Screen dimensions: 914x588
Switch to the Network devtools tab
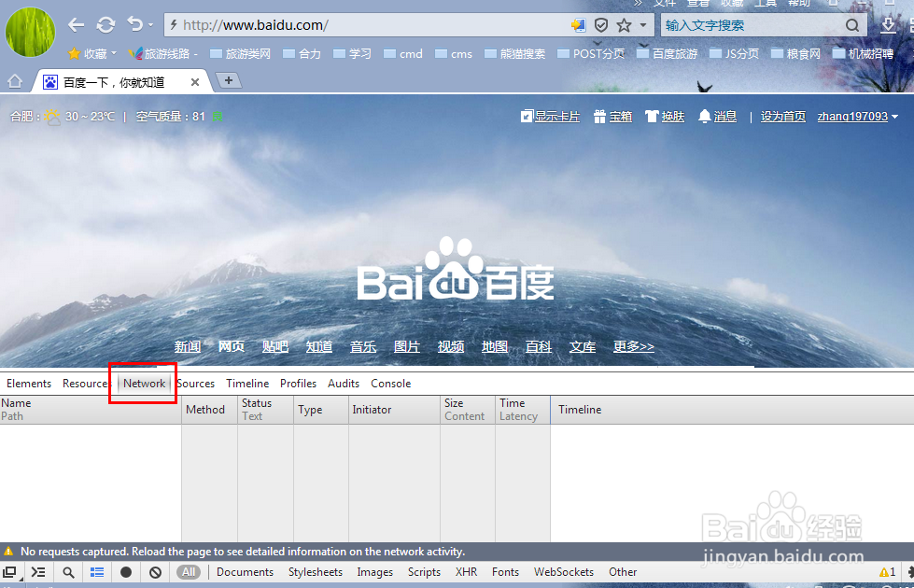coord(144,384)
